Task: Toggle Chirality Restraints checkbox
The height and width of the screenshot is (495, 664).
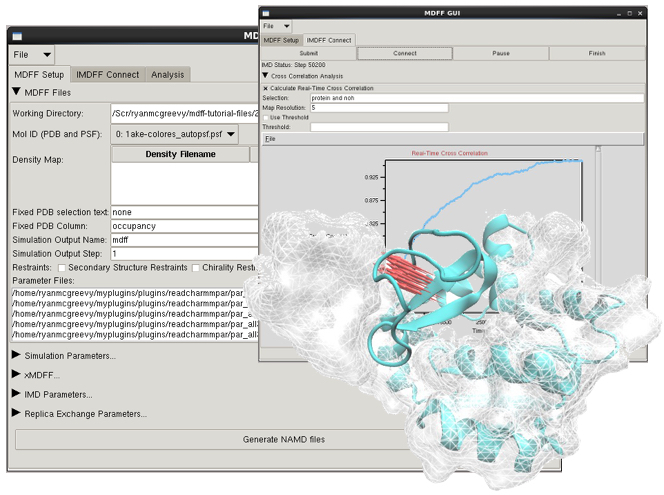Action: (x=197, y=268)
